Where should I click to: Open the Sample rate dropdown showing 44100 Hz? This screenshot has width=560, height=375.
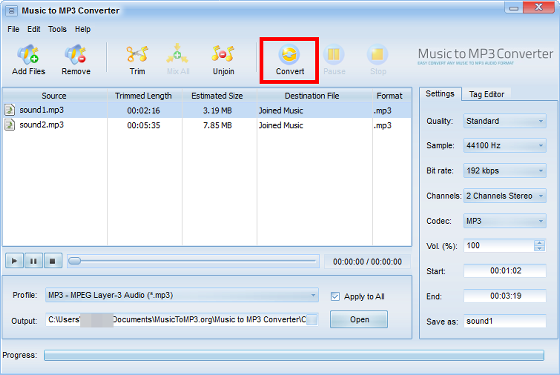click(x=505, y=145)
